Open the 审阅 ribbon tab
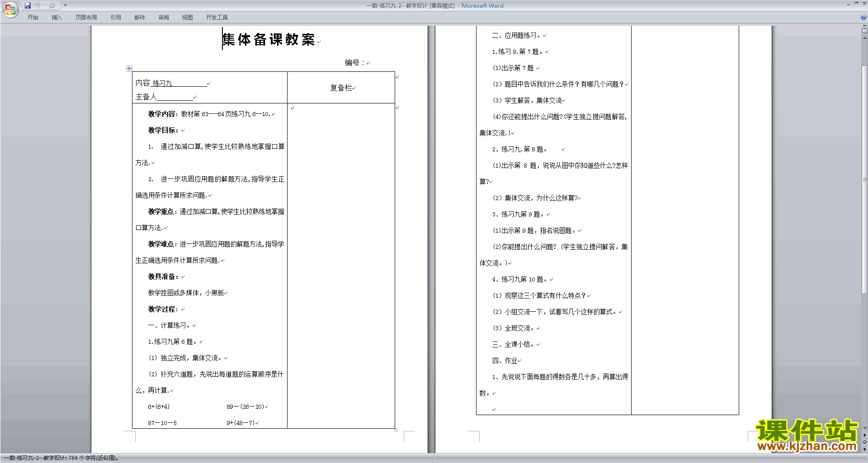 (164, 18)
